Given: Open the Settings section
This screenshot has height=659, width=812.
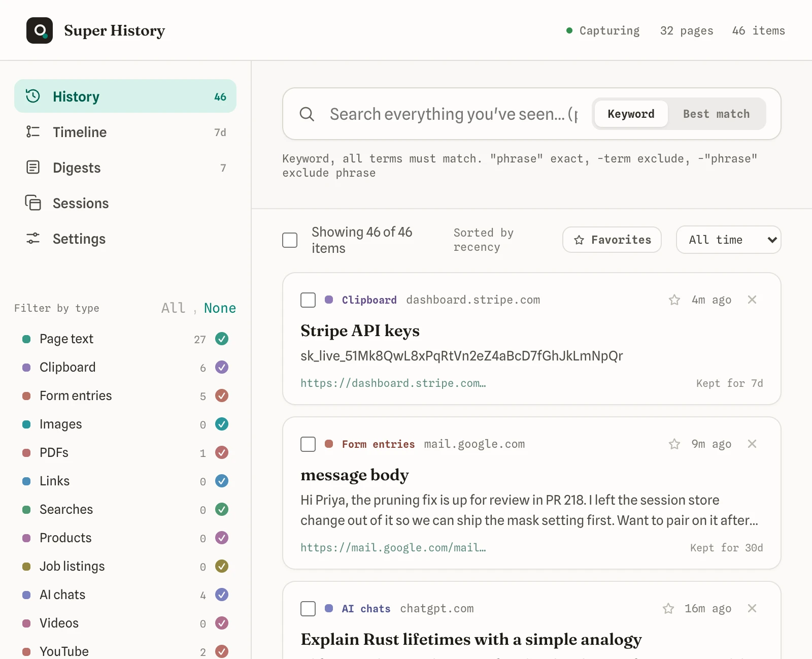Looking at the screenshot, I should (125, 238).
